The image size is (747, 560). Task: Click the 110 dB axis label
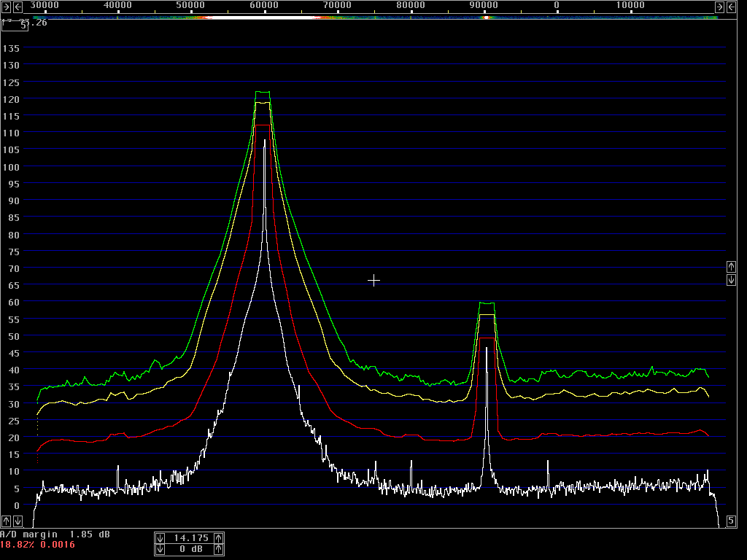point(11,133)
